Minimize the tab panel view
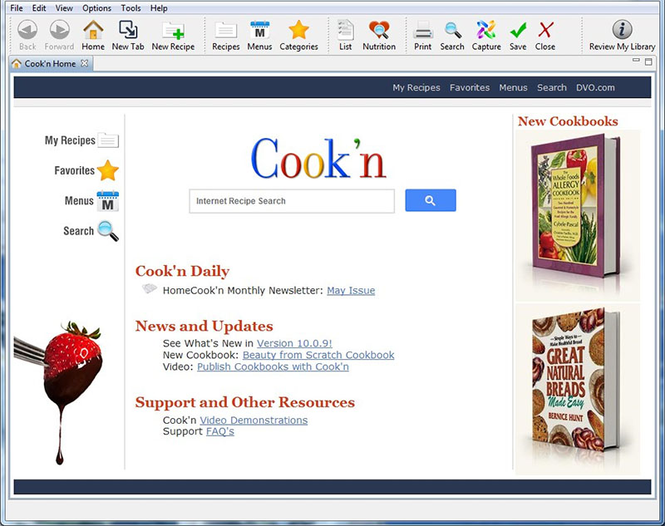The image size is (665, 526). tap(636, 61)
